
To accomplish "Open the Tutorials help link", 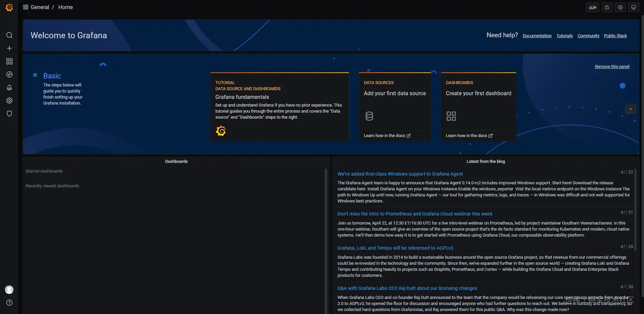I will (x=565, y=36).
